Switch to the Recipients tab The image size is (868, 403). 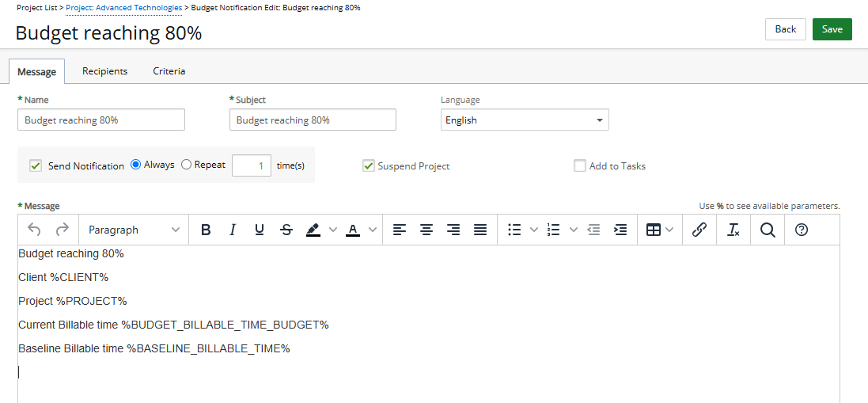(x=105, y=70)
